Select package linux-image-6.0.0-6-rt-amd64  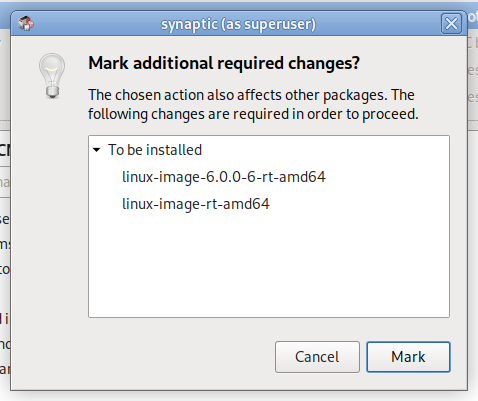pyautogui.click(x=224, y=177)
